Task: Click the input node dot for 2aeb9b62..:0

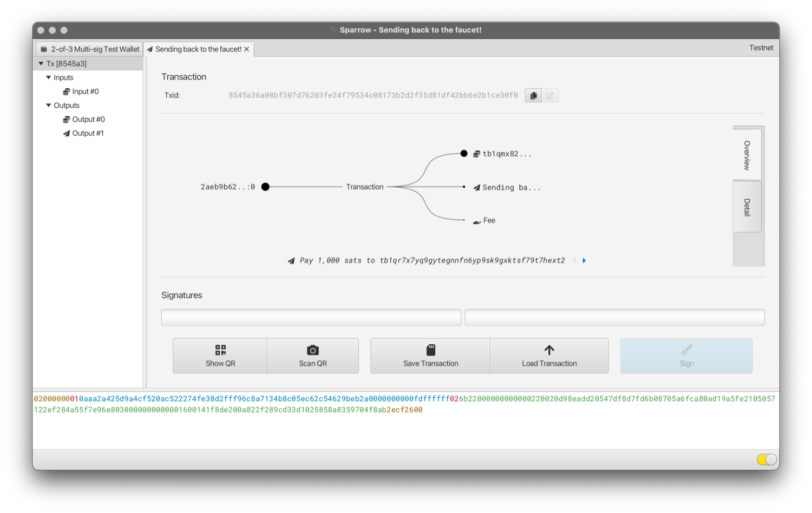Action: (x=265, y=187)
